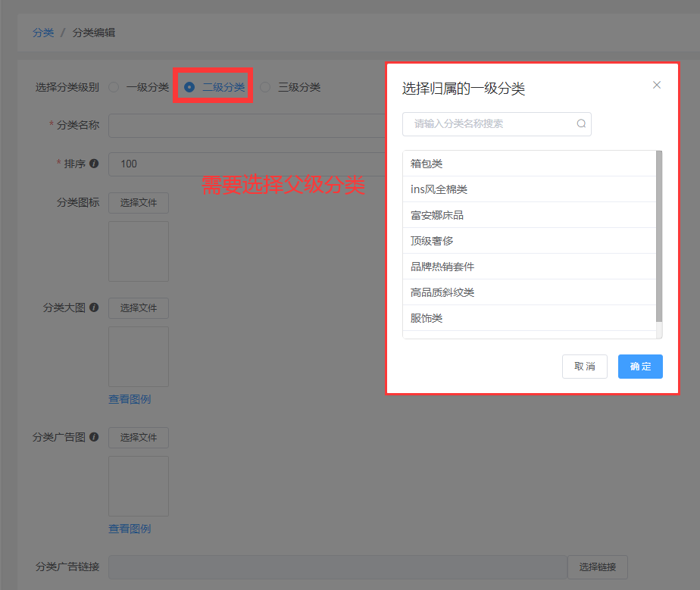
Task: Choose ins风全棉类 from the category list
Action: 529,189
